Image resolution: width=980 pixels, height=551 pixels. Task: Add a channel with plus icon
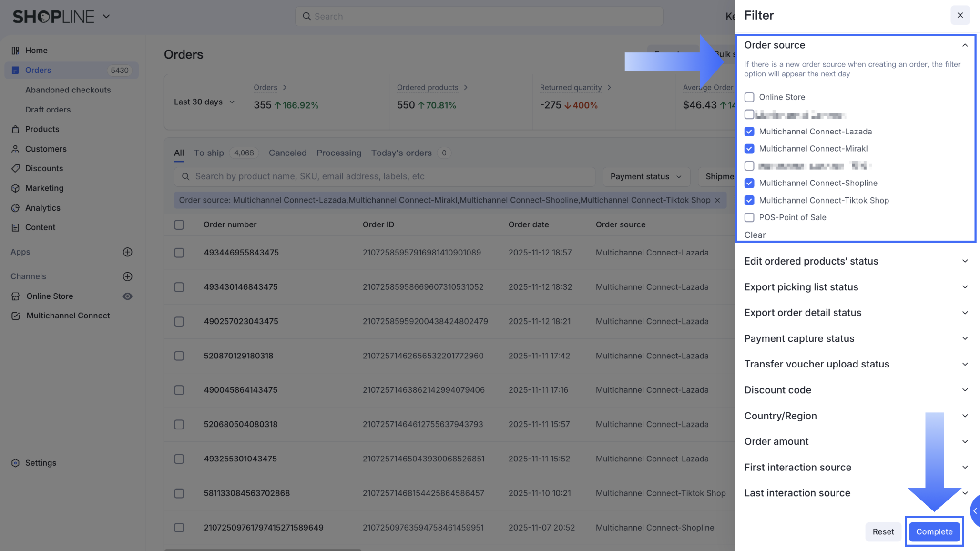(x=127, y=276)
